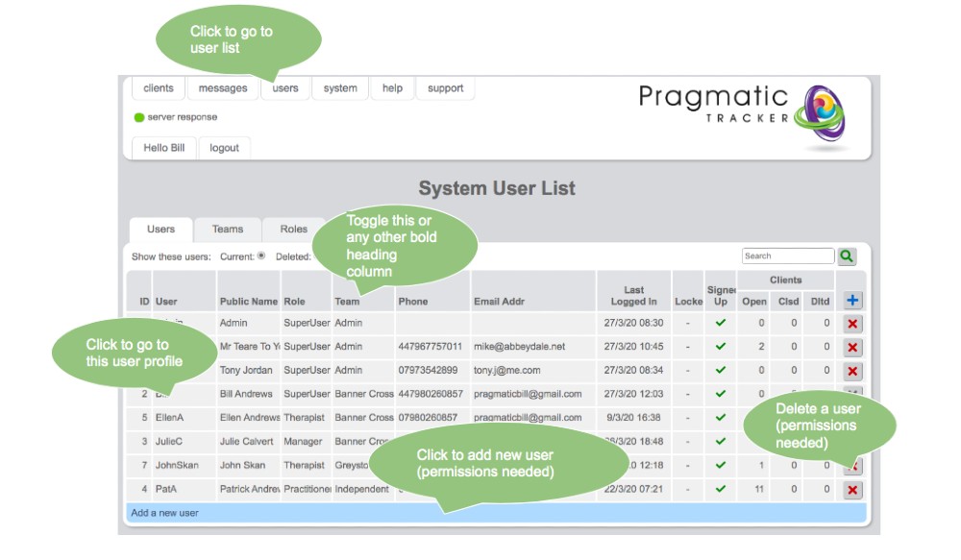Delete Mr Teare's row via red X
Screen dimensions: 961x560
point(852,348)
